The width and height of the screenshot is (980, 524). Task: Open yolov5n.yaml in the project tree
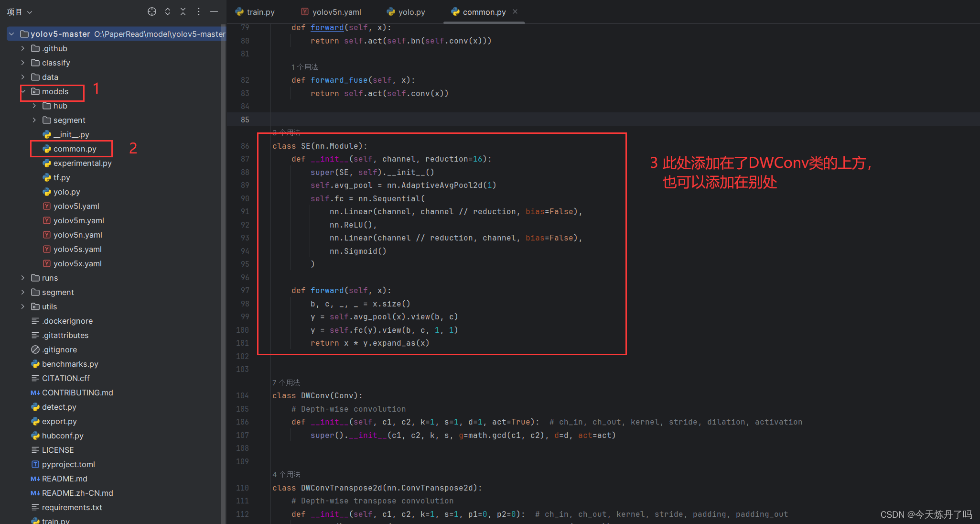pyautogui.click(x=73, y=235)
